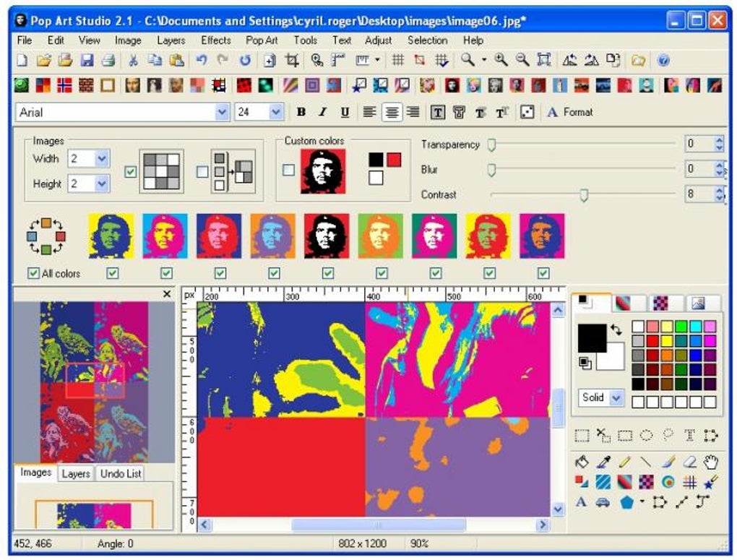This screenshot has height=560, width=737.
Task: Open the Images Height dropdown
Action: coord(102,184)
